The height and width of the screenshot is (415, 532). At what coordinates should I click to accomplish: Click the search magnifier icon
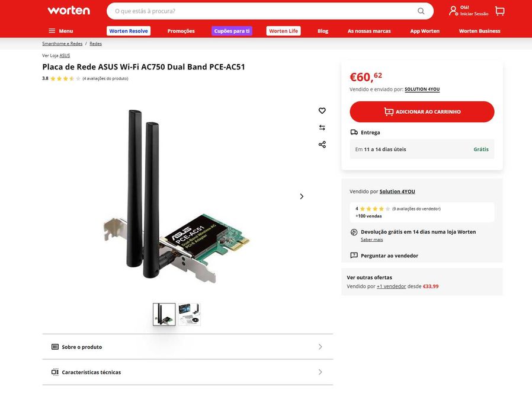pos(421,11)
